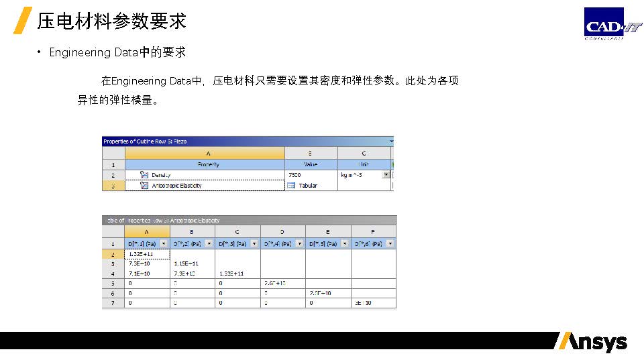Click cell value 7.3E+10 in column B row 4
This screenshot has width=644, height=362.
[184, 274]
